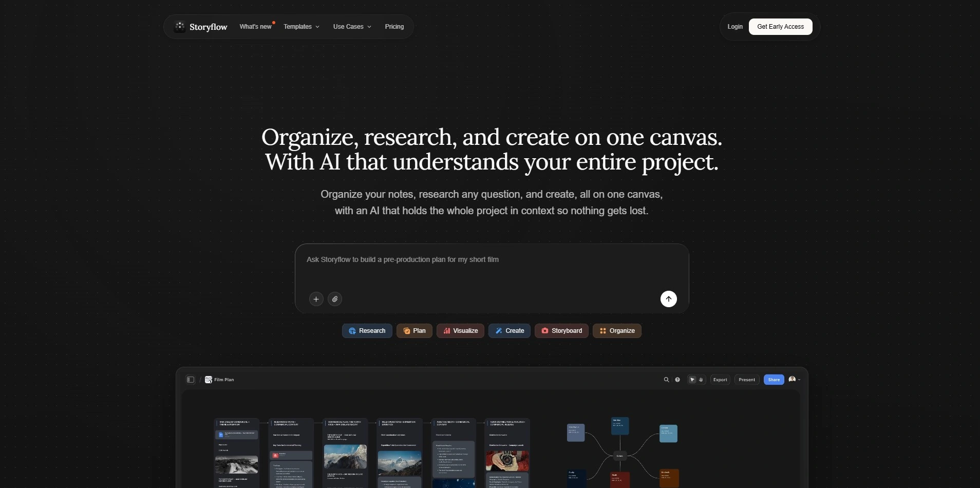This screenshot has width=980, height=488.
Task: Click the Present button in canvas toolbar
Action: click(747, 380)
